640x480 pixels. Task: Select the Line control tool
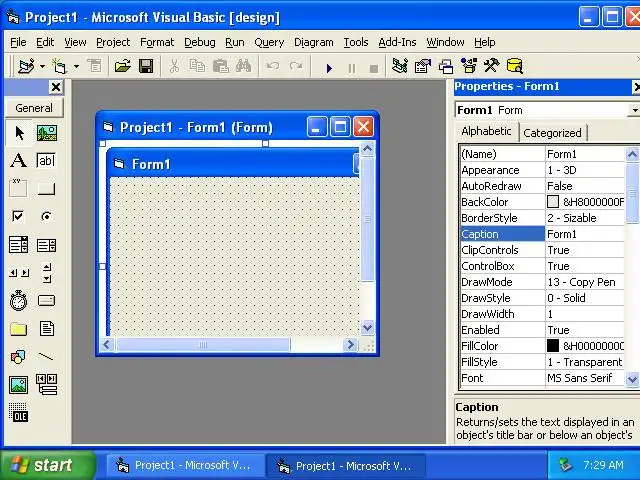(x=46, y=357)
